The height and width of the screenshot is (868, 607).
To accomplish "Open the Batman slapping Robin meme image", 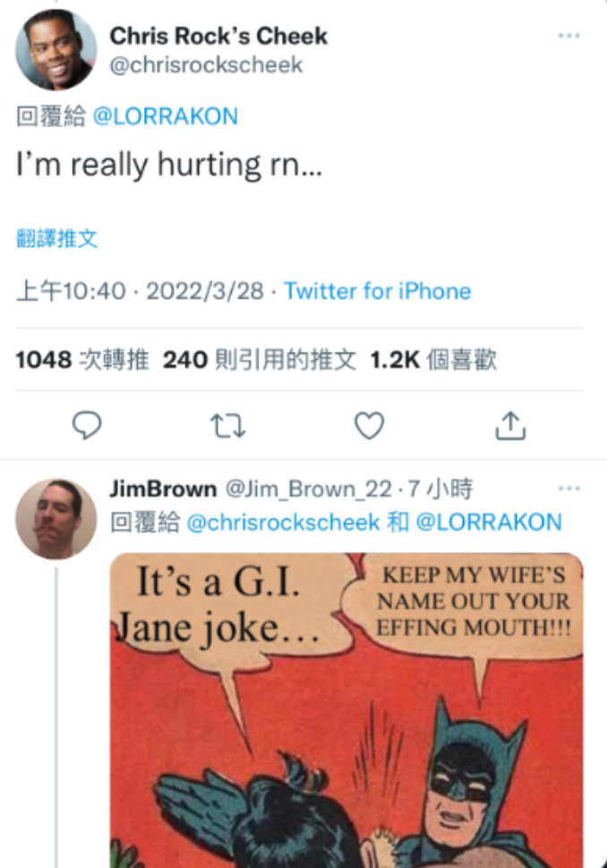I will [346, 711].
